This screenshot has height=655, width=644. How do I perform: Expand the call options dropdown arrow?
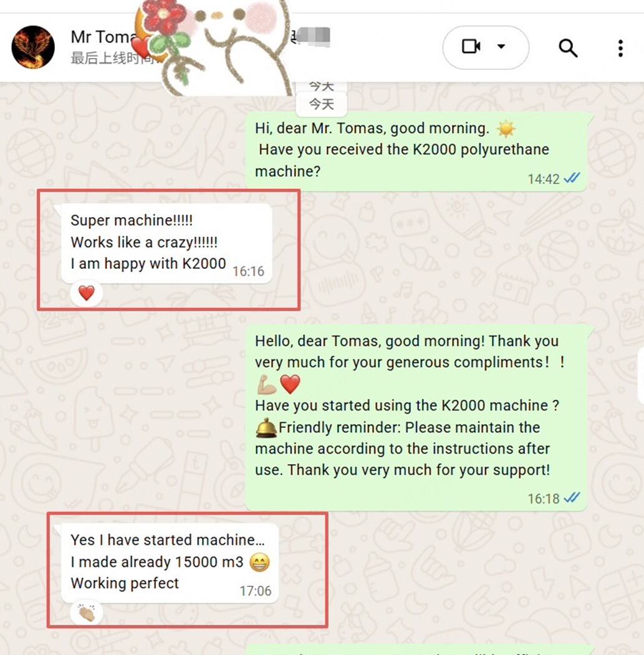click(x=501, y=46)
